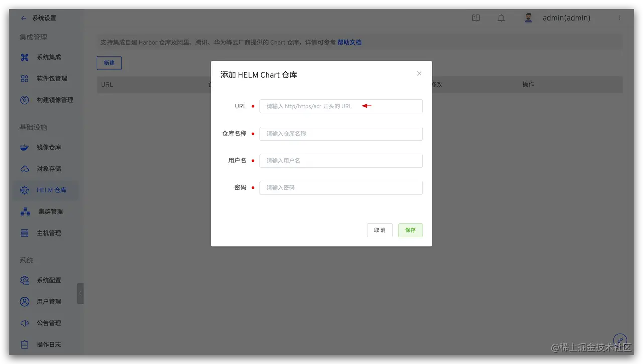The height and width of the screenshot is (364, 643).
Task: Click the 系统设置 header title
Action: 44,18
